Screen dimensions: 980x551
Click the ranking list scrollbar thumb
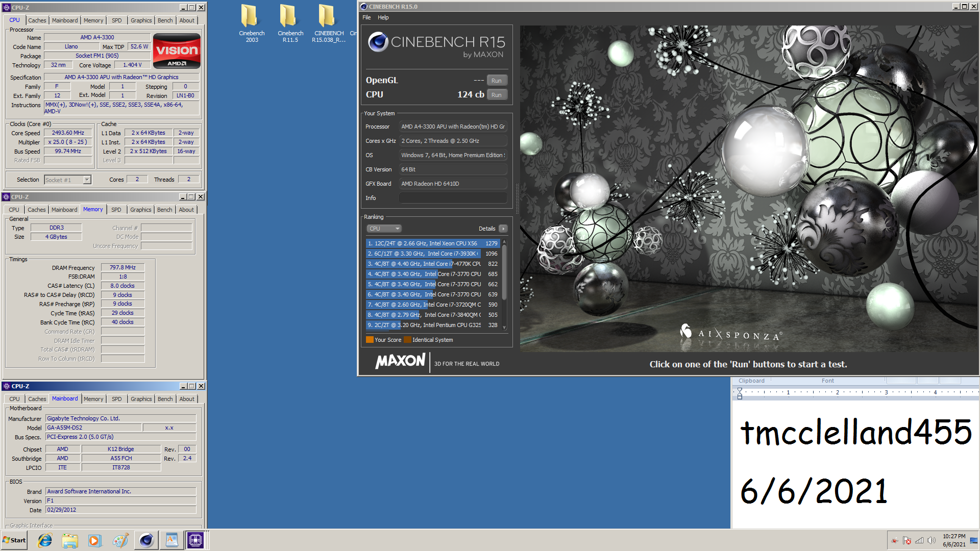click(504, 271)
